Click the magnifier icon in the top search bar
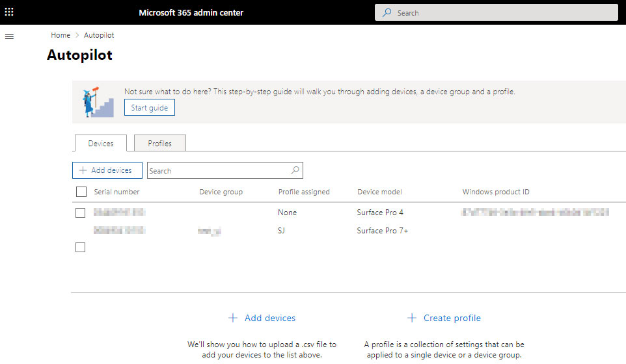 387,13
